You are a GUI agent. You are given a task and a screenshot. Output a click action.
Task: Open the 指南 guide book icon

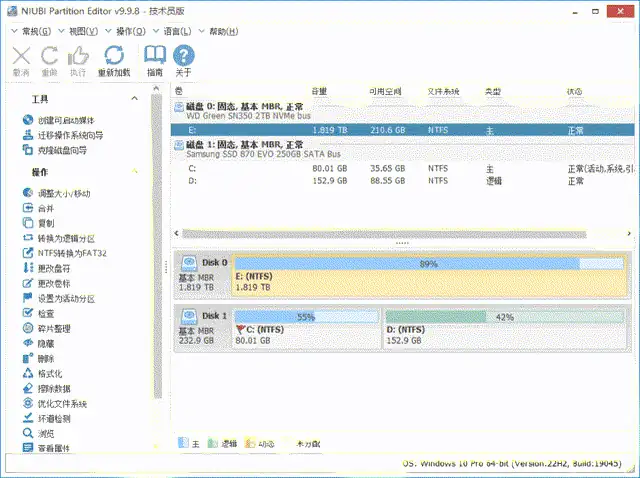[x=155, y=55]
